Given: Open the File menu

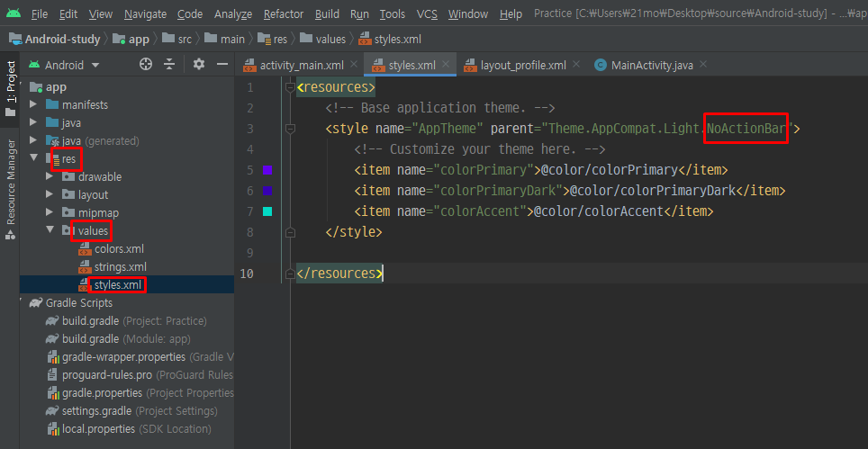Looking at the screenshot, I should coord(40,14).
